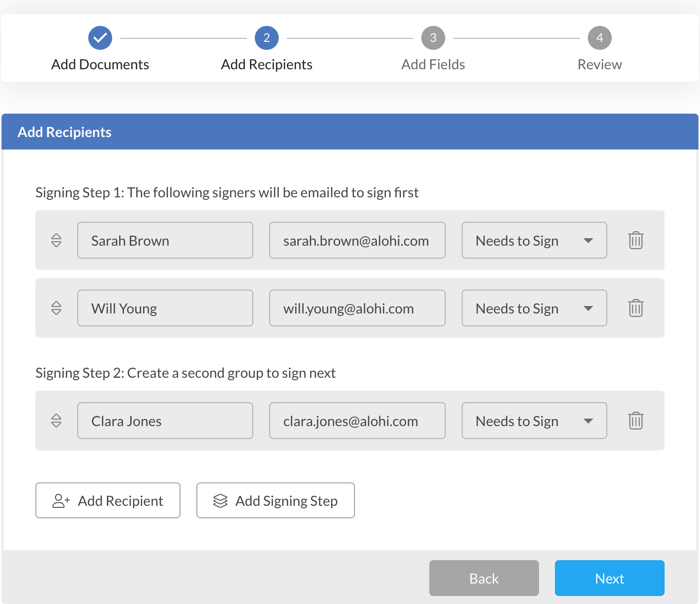Image resolution: width=700 pixels, height=604 pixels.
Task: Jump to the Review step
Action: tap(599, 64)
